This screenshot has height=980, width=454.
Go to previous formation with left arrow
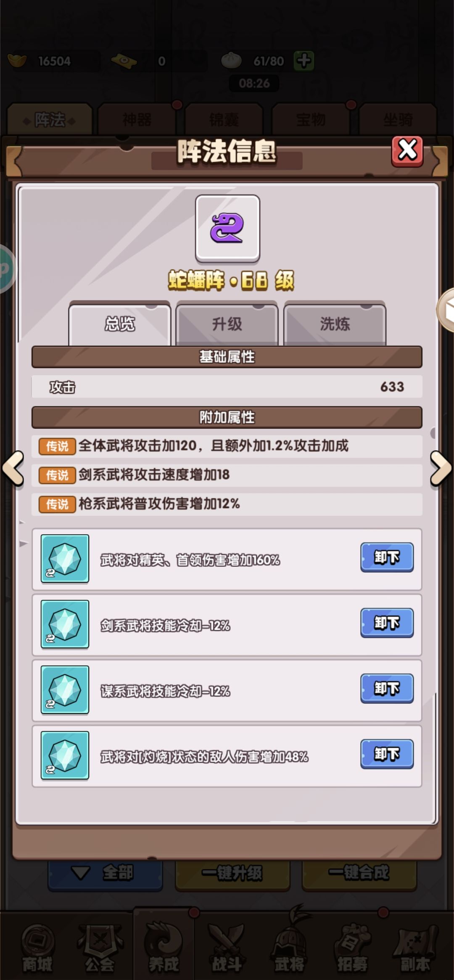pyautogui.click(x=13, y=468)
